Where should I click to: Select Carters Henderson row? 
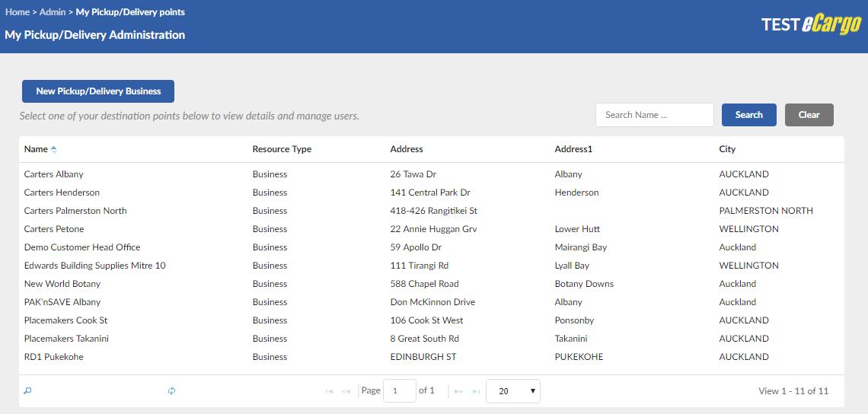point(432,192)
